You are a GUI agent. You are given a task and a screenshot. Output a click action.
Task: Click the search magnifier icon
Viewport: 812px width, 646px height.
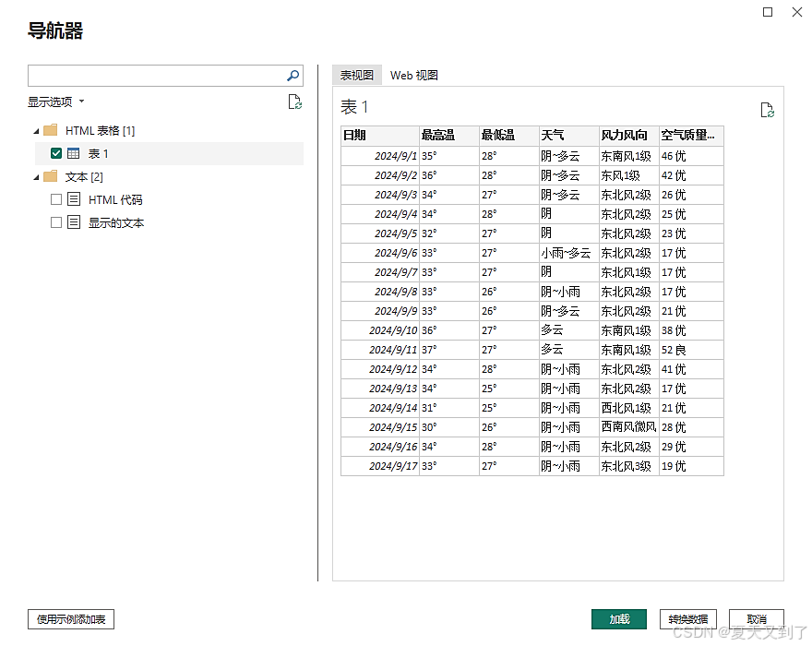tap(293, 76)
